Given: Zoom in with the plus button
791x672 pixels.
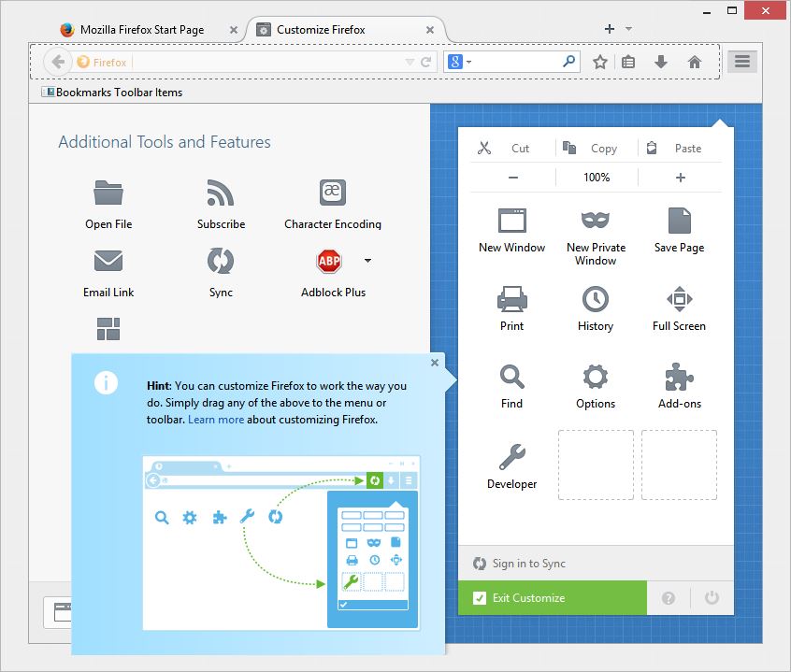Looking at the screenshot, I should tap(680, 178).
